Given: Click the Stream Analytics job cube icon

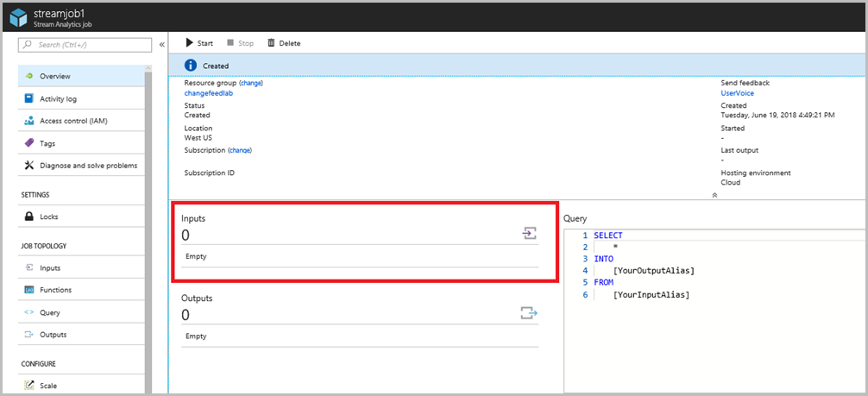Looking at the screenshot, I should [18, 16].
